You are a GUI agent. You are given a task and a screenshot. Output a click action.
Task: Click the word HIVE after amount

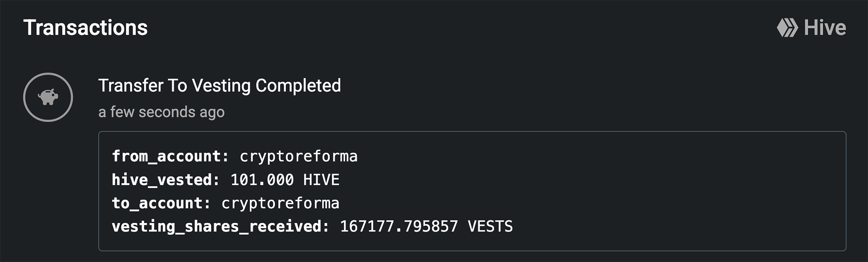[x=321, y=180]
